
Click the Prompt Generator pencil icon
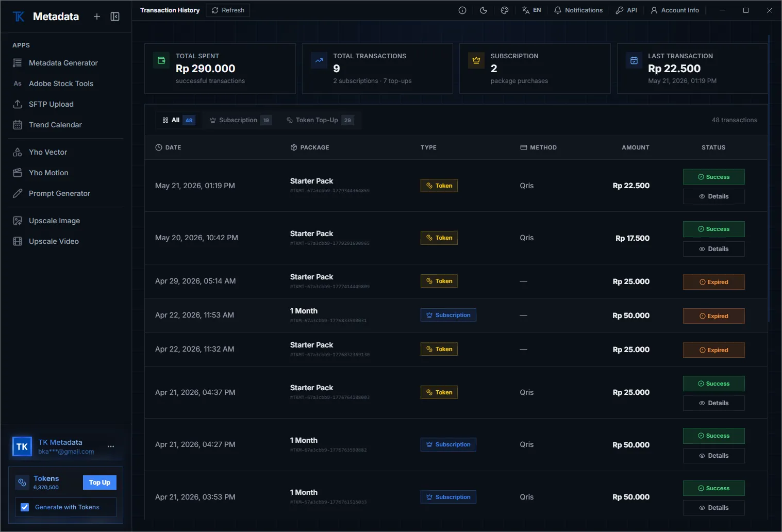tap(18, 193)
